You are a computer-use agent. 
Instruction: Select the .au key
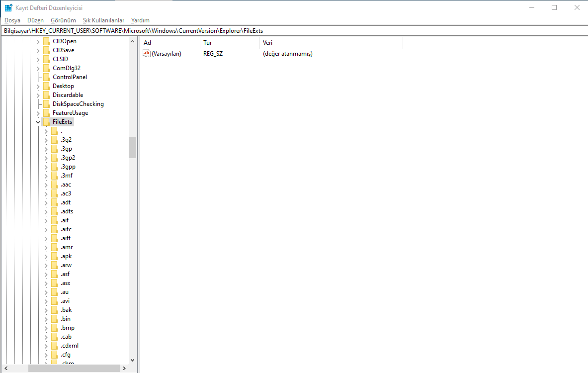pos(65,292)
